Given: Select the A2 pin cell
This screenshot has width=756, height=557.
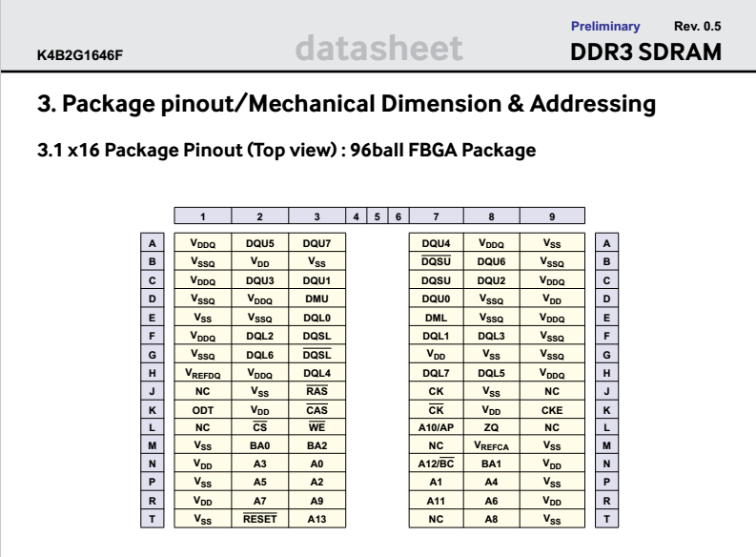Looking at the screenshot, I should pyautogui.click(x=317, y=482).
